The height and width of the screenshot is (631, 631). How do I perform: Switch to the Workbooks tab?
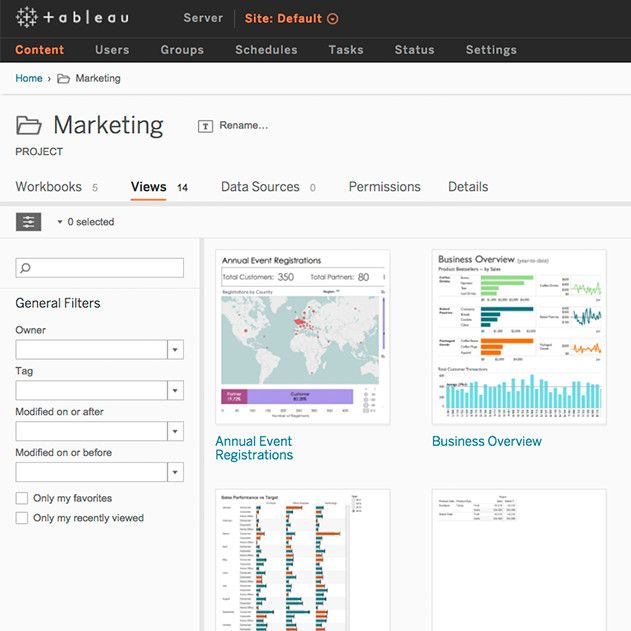coord(48,187)
